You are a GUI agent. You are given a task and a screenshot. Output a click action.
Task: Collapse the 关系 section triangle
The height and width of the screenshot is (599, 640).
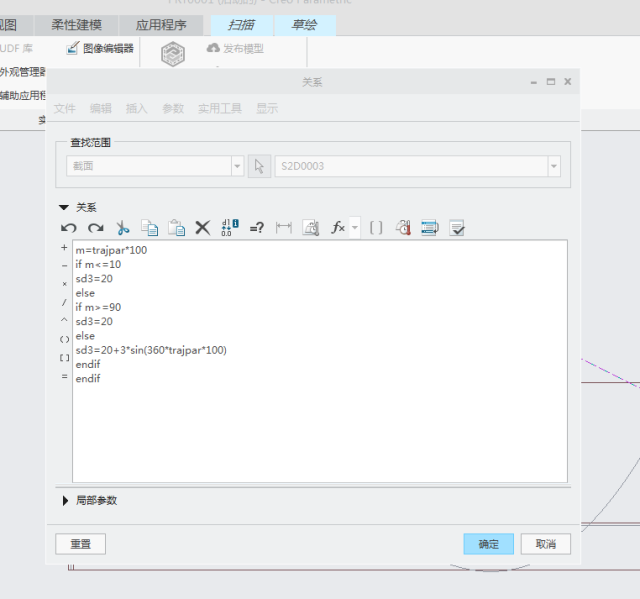64,207
